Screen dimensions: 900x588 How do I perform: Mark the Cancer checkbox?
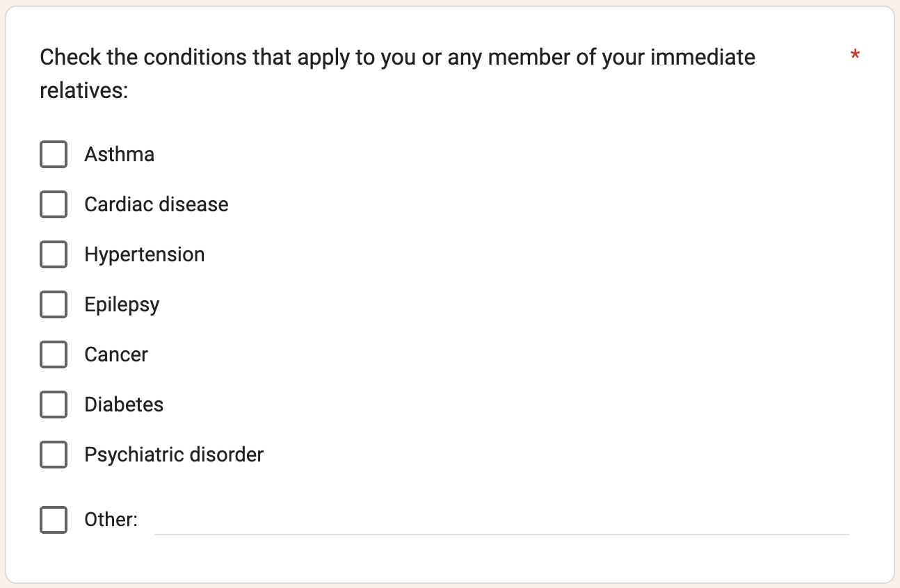point(54,354)
